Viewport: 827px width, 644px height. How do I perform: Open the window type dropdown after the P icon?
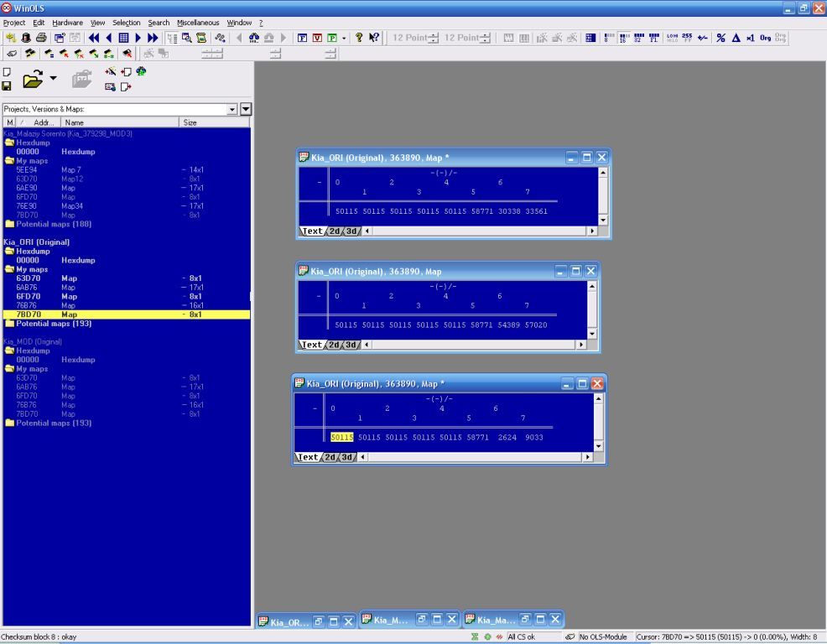pos(344,38)
